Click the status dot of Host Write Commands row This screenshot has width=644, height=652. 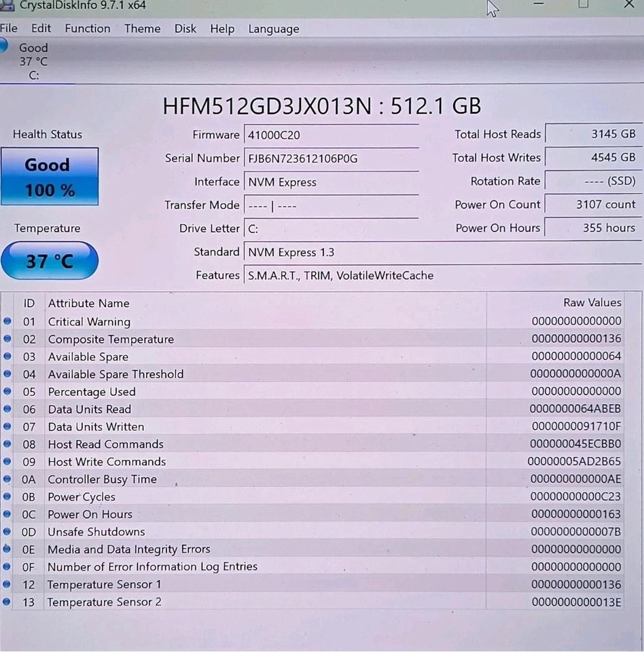7,461
